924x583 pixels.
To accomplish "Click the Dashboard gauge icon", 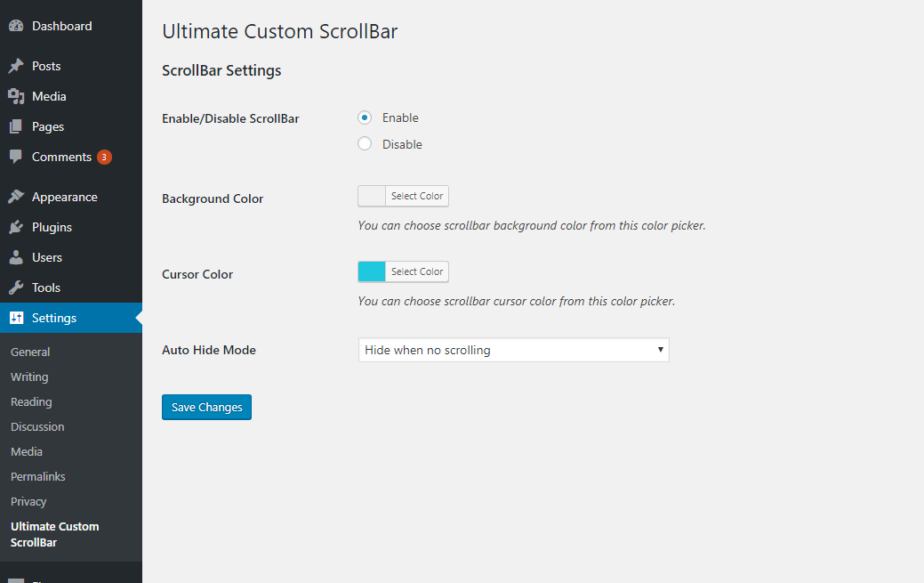I will point(16,26).
